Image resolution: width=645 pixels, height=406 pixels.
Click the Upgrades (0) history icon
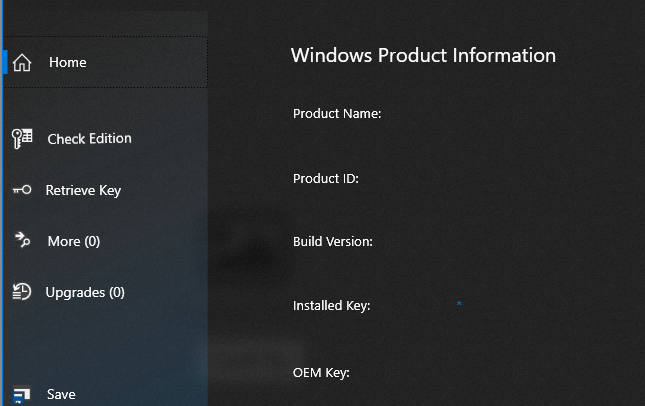(22, 292)
